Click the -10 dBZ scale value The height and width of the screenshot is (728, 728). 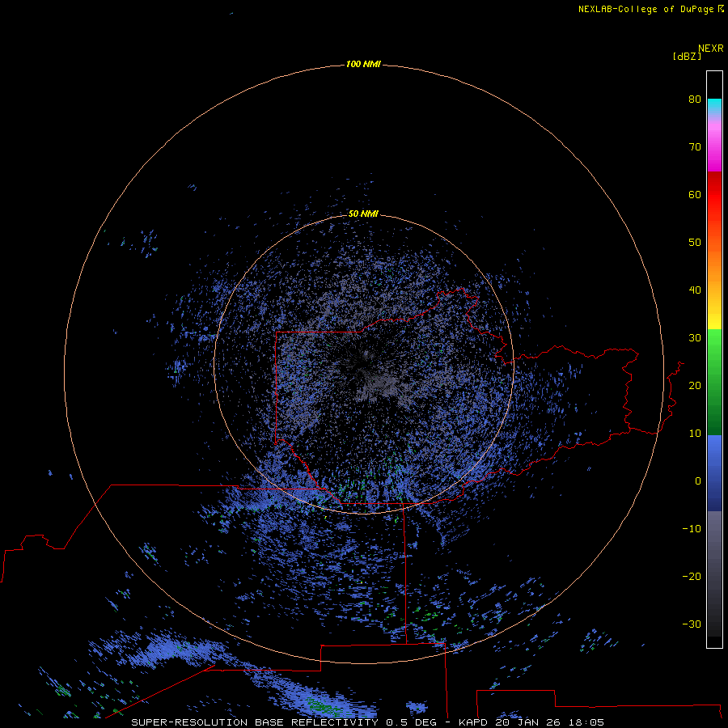(x=692, y=529)
